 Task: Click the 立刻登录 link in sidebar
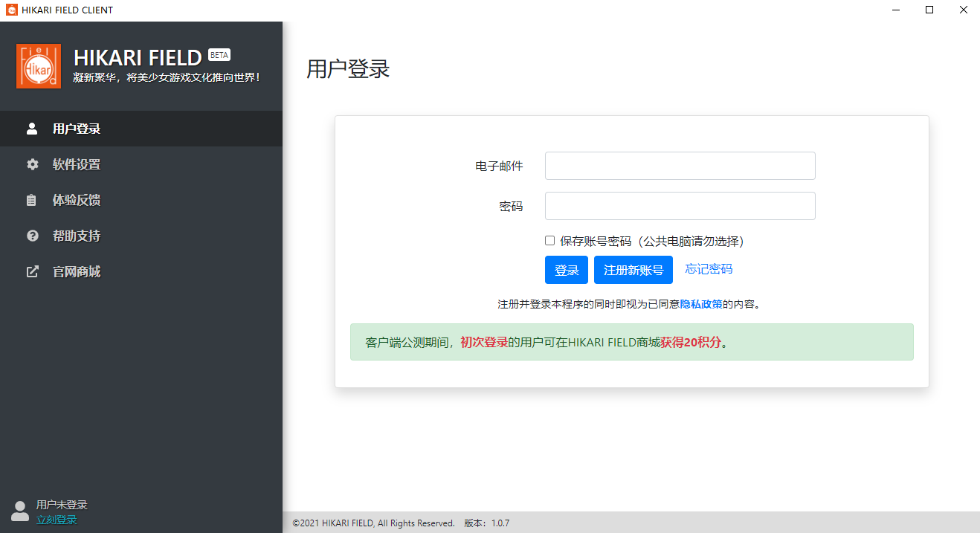[x=57, y=520]
